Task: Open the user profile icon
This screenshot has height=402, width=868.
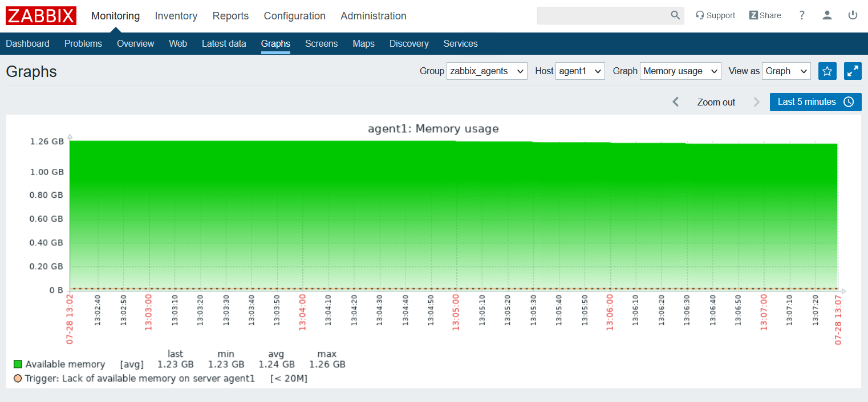Action: pyautogui.click(x=827, y=15)
